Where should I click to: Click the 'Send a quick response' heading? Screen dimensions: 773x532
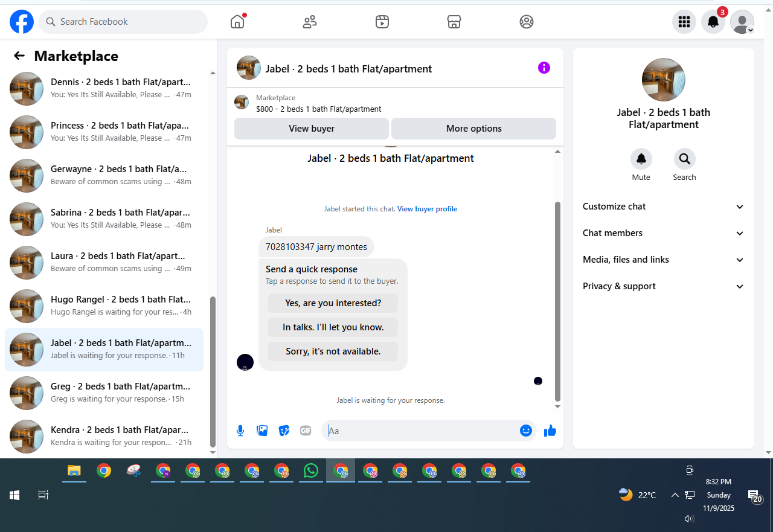312,269
